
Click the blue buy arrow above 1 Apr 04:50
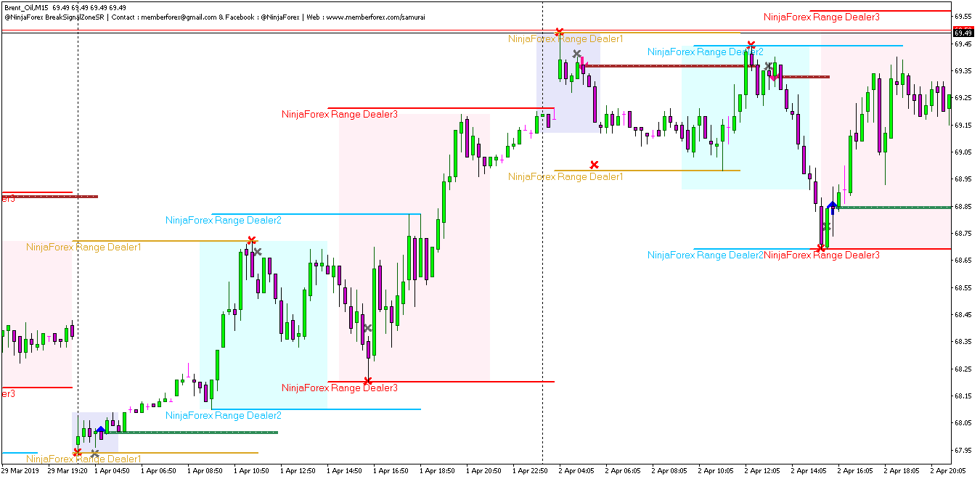100,430
